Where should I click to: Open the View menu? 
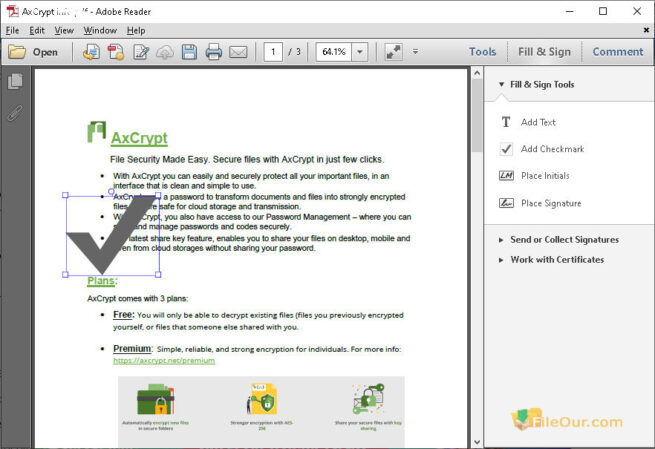click(x=64, y=30)
